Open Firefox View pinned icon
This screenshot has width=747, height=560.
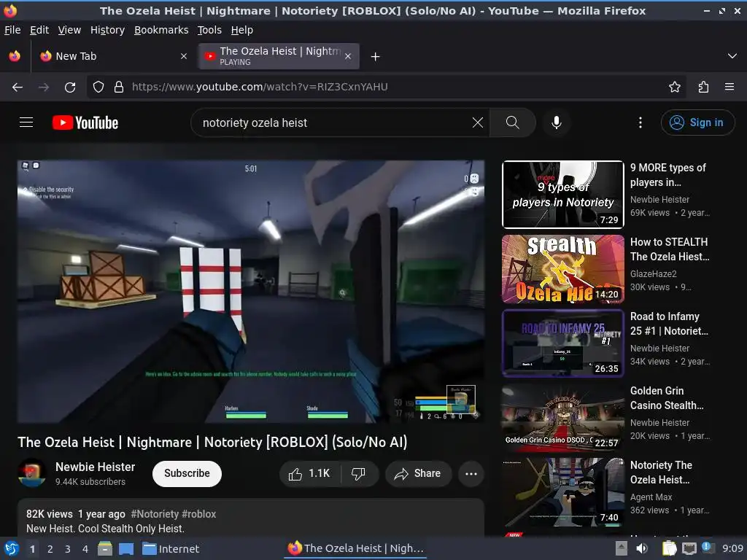pos(15,56)
